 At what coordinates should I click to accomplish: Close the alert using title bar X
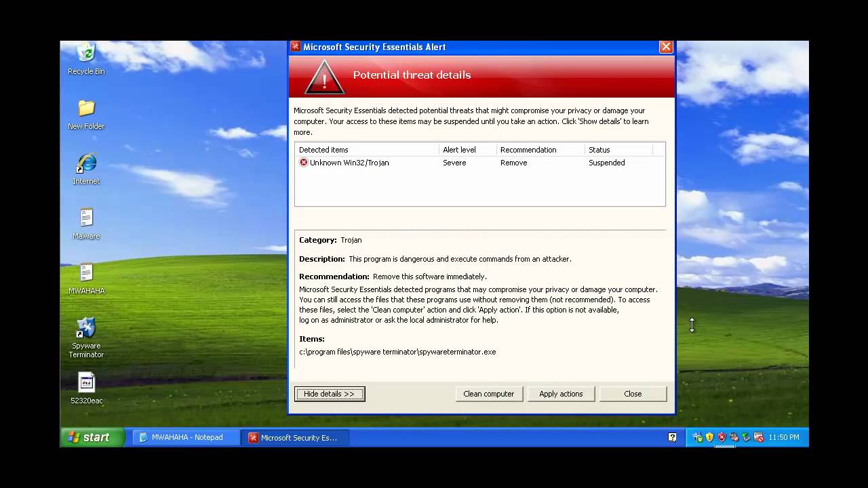coord(666,47)
